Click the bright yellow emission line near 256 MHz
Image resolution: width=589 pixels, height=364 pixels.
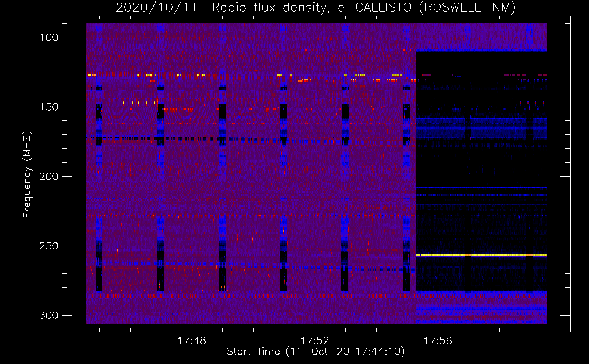[481, 255]
